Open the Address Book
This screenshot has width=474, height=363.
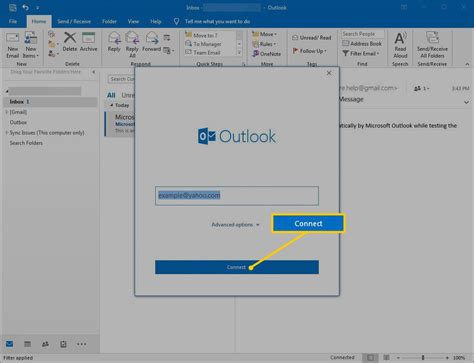click(x=362, y=44)
